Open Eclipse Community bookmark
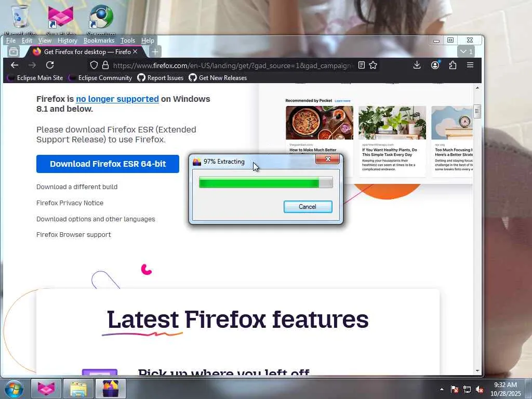 coord(100,78)
